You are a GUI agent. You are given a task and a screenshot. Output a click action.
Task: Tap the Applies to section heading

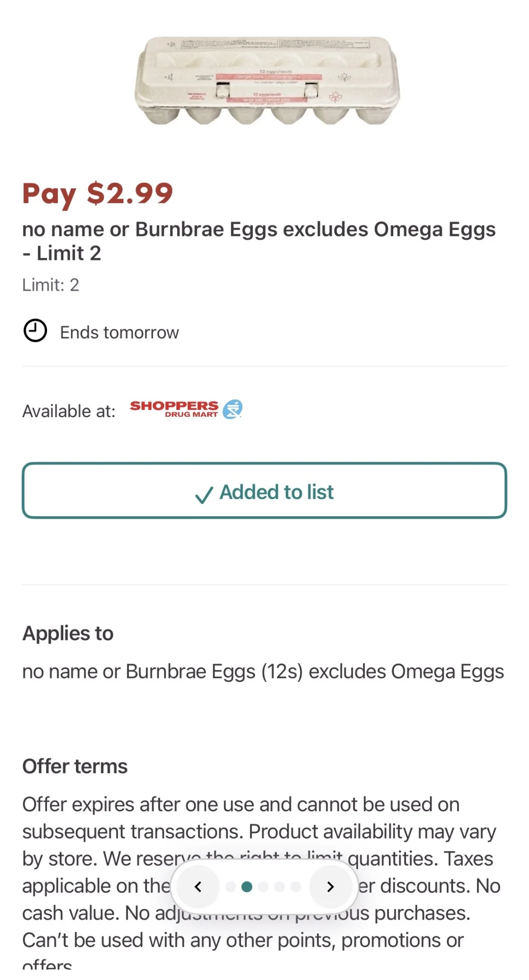[x=68, y=633]
